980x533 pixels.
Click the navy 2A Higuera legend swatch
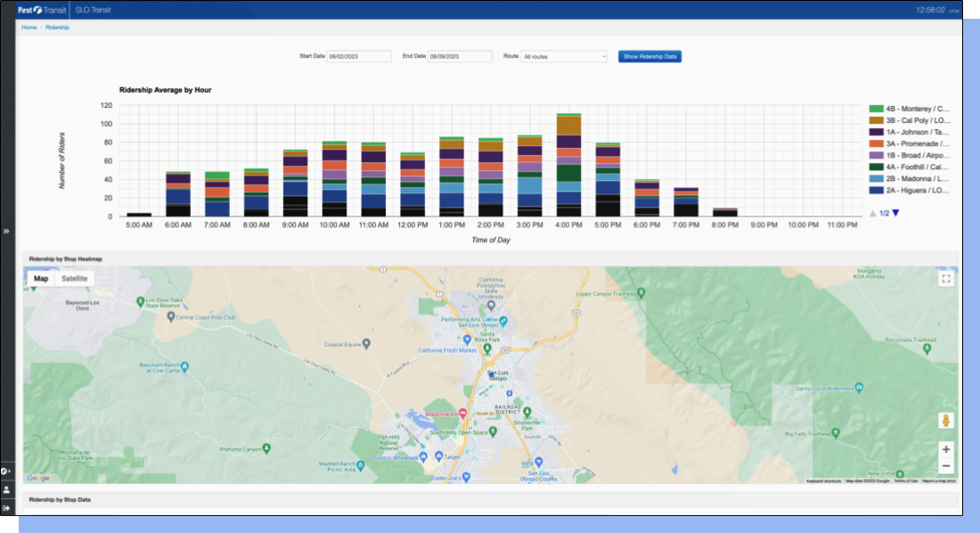coord(876,190)
